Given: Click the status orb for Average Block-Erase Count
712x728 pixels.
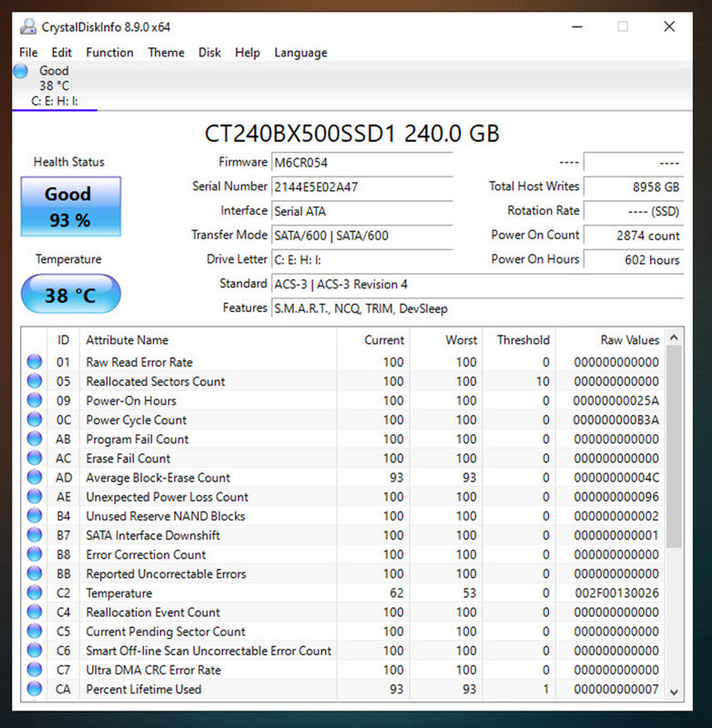Looking at the screenshot, I should (x=35, y=477).
